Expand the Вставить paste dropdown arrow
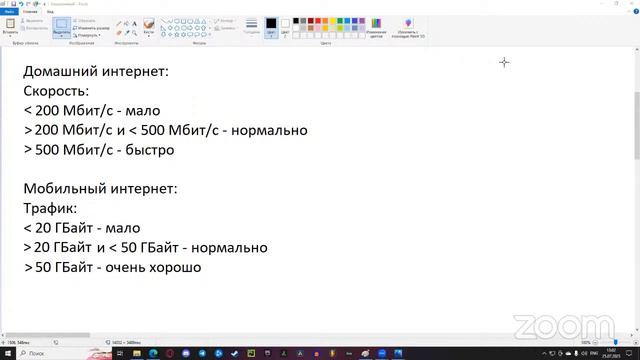This screenshot has width=640, height=360. coord(10,36)
